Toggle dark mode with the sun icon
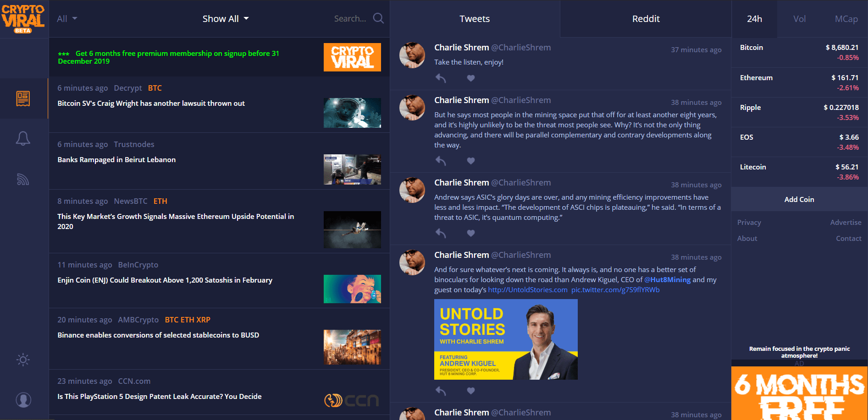This screenshot has width=868, height=420. coord(22,360)
